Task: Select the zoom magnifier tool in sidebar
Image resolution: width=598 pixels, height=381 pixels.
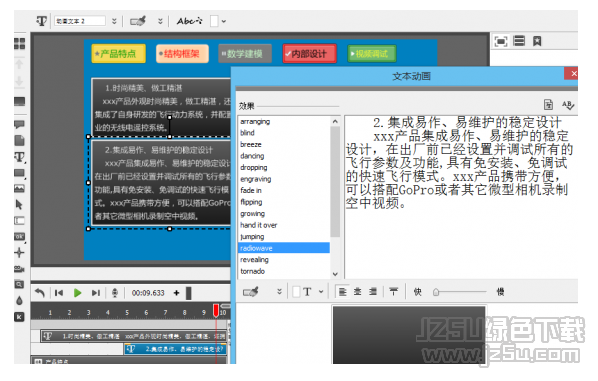Action: (x=19, y=285)
